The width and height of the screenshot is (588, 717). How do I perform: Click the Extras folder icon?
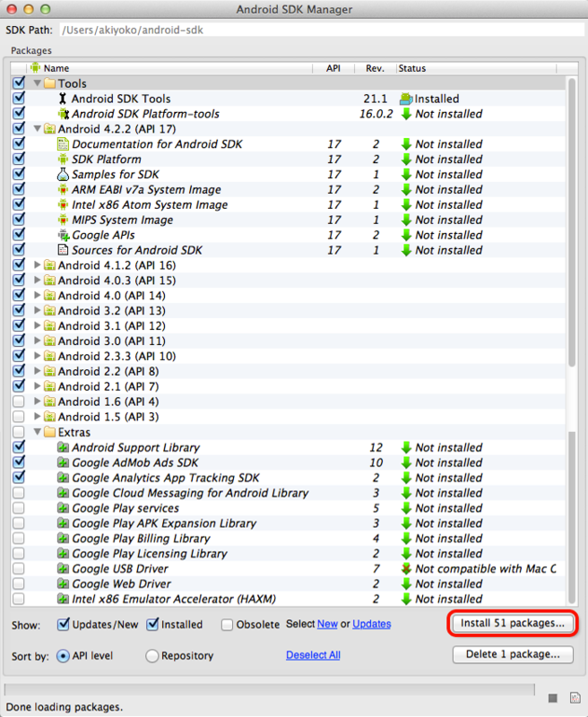click(x=49, y=432)
